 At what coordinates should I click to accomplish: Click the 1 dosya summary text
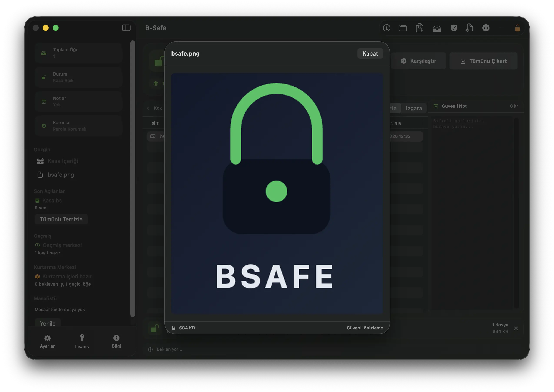click(500, 325)
